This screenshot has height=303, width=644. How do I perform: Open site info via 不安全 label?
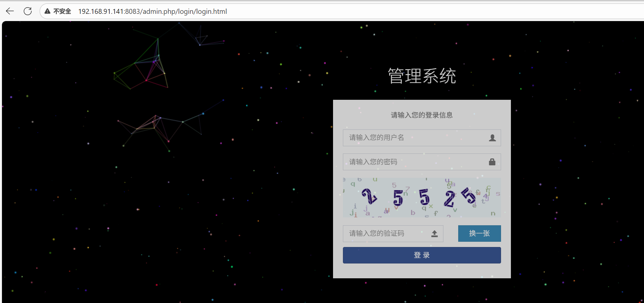(62, 11)
